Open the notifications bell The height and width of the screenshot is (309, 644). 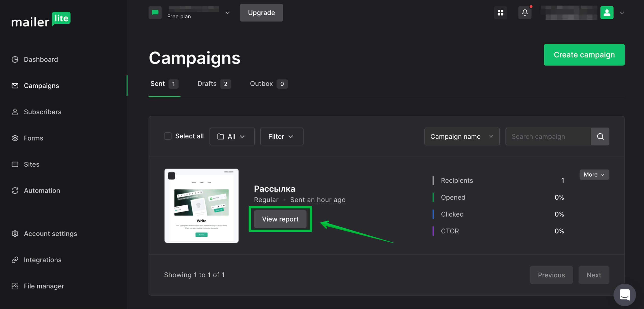[x=525, y=13]
